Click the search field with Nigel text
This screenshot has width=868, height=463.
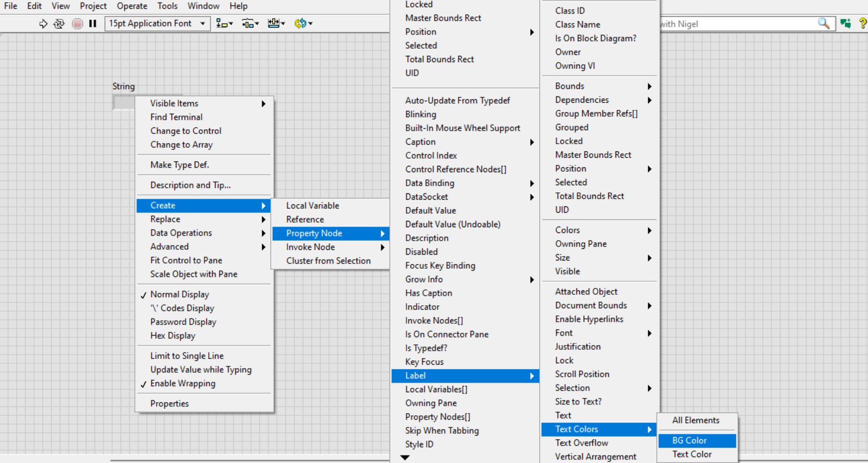737,24
